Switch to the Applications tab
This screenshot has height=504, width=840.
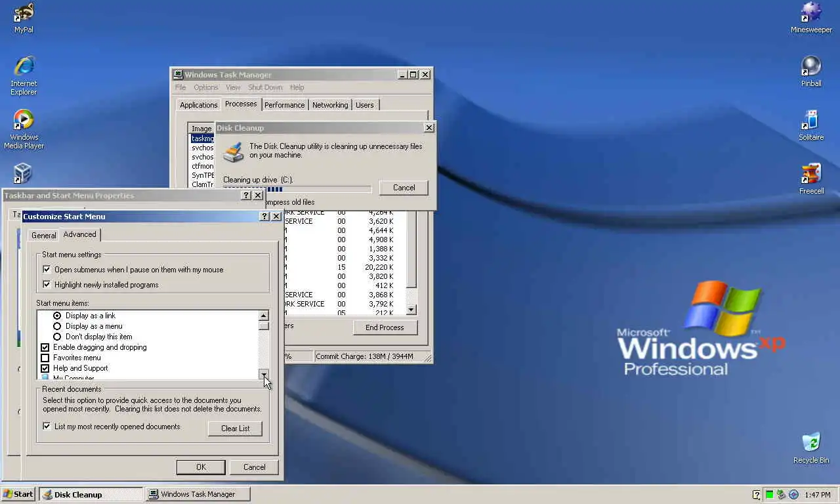tap(199, 105)
